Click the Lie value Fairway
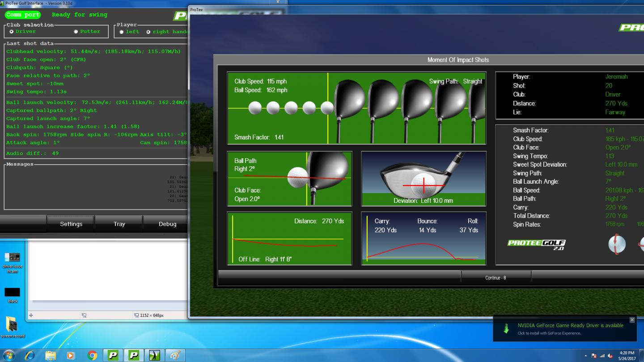This screenshot has width=644, height=362. tap(615, 112)
